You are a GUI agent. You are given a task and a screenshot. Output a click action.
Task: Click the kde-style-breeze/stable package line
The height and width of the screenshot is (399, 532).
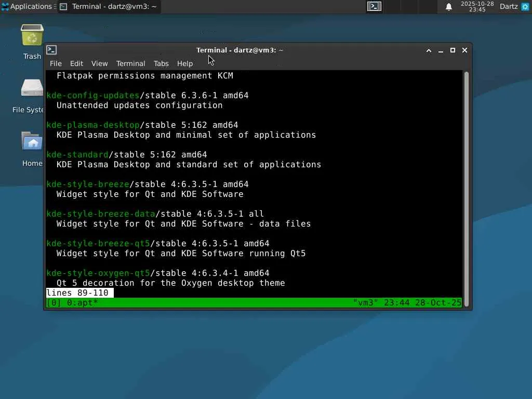click(148, 184)
